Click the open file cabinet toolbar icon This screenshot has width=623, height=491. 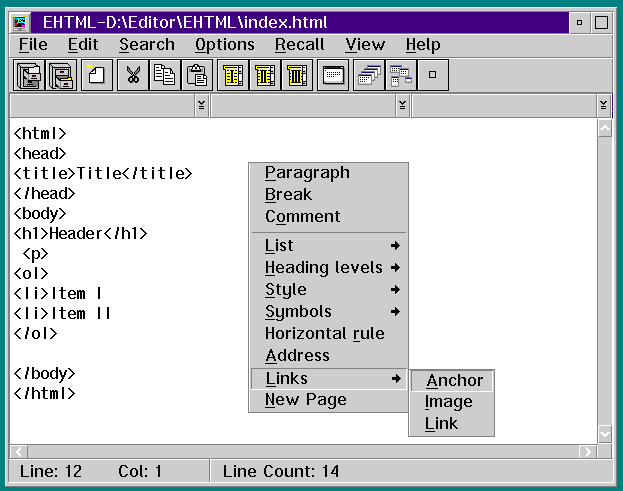point(28,76)
